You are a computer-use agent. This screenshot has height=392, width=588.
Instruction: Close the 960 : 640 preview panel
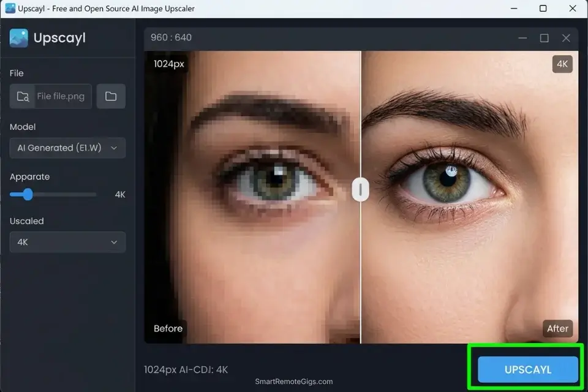click(566, 38)
